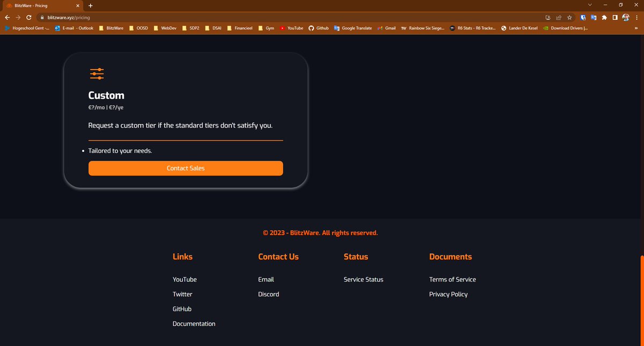644x346 pixels.
Task: Open the Rainbow Six Siege bookmark
Action: [423, 28]
